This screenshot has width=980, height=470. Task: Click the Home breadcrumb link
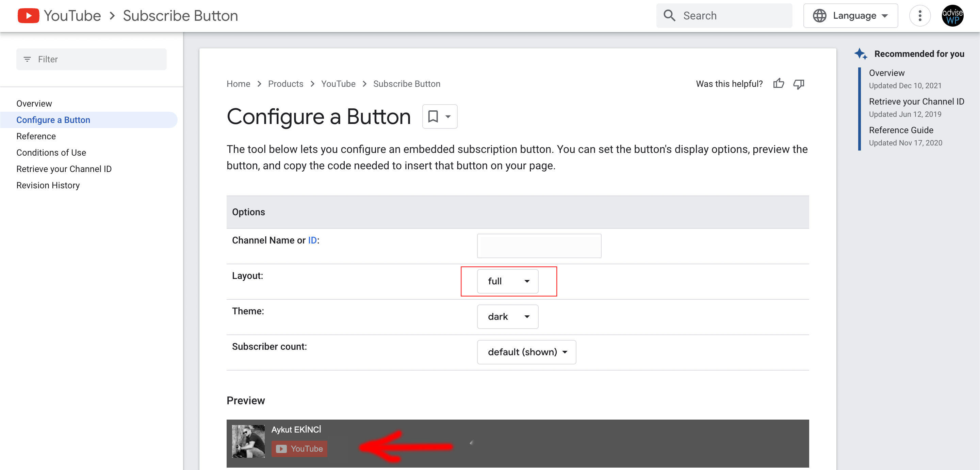pos(238,84)
